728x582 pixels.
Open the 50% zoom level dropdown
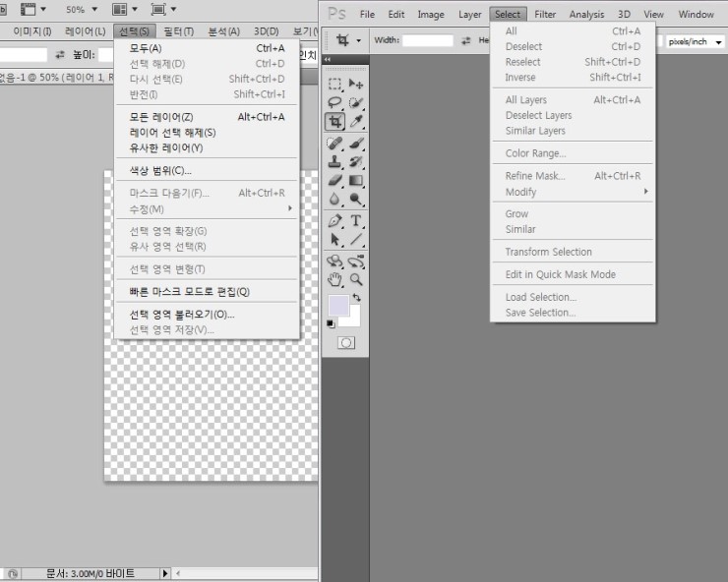[94, 9]
